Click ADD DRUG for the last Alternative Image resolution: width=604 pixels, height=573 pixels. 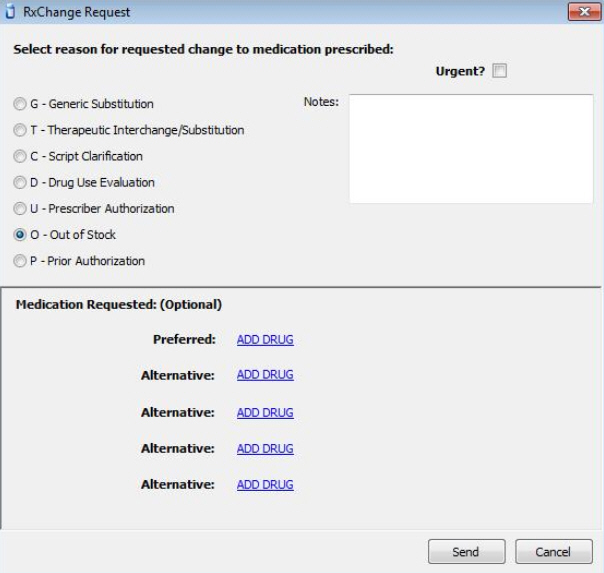pos(265,484)
